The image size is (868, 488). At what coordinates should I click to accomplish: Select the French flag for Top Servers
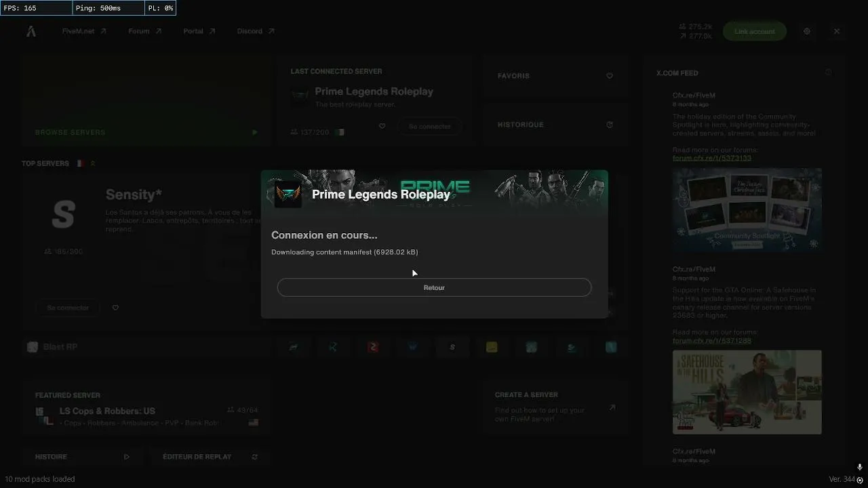[80, 163]
